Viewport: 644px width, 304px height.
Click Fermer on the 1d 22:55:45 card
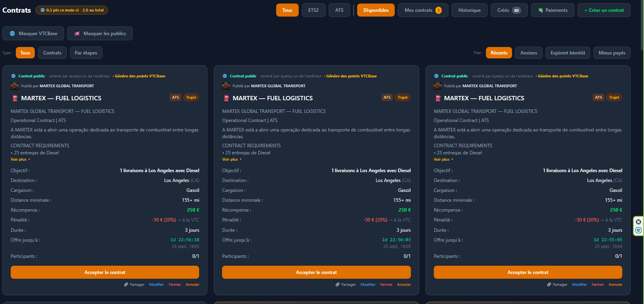597,285
